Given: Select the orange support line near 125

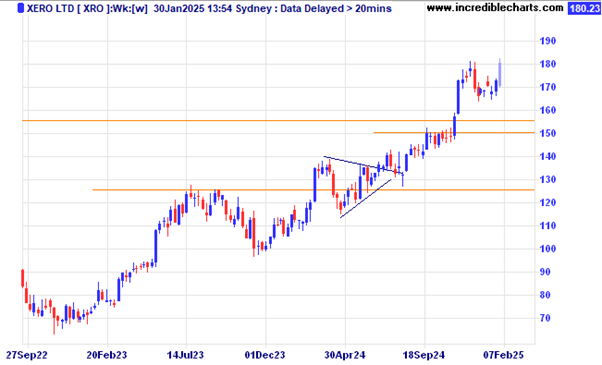Looking at the screenshot, I should tap(313, 190).
